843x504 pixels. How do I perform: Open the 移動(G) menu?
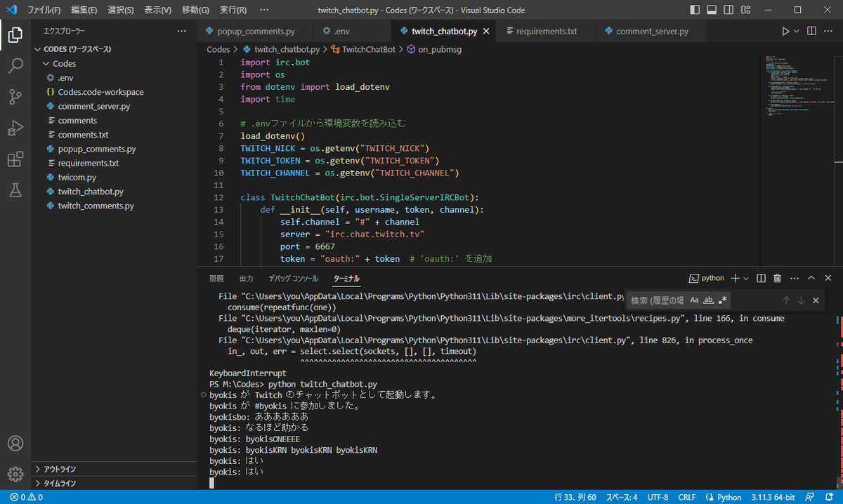pos(195,10)
